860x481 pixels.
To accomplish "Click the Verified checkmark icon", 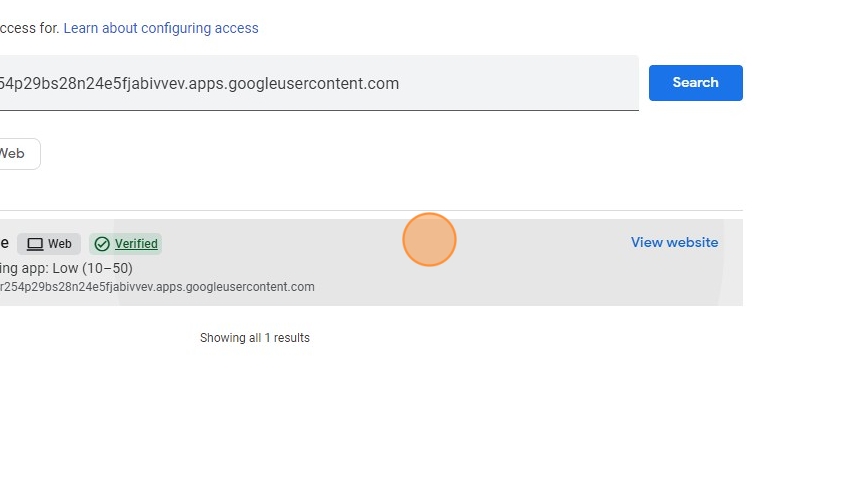I will click(x=102, y=244).
